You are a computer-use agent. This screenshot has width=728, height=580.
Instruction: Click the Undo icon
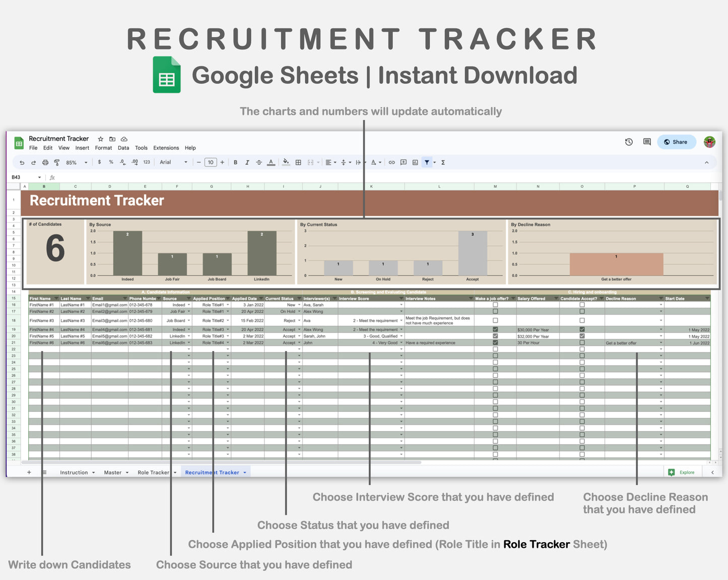pos(21,162)
